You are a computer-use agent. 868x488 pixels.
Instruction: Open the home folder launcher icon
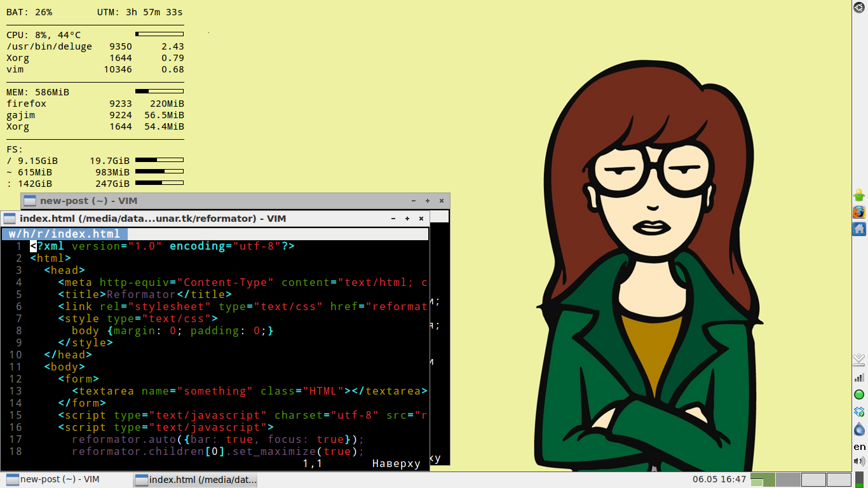(x=859, y=229)
